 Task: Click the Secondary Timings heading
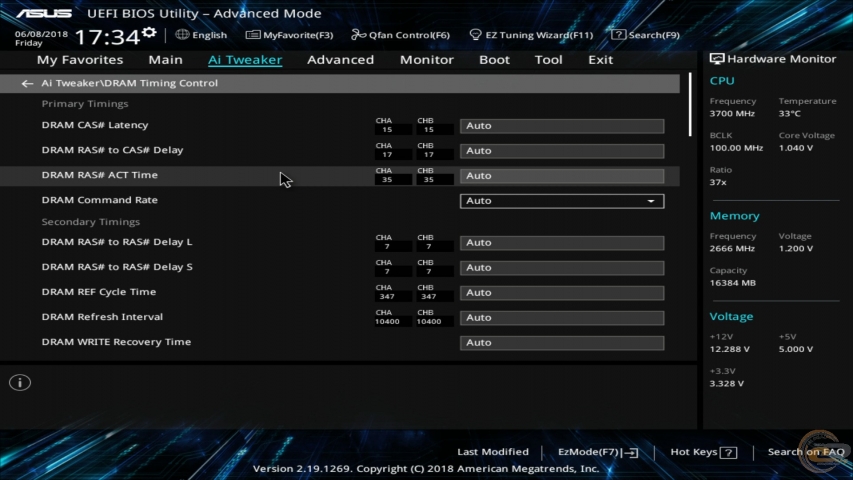point(90,222)
